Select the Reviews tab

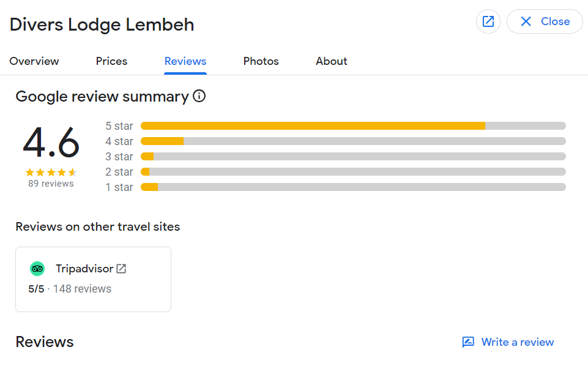point(185,61)
